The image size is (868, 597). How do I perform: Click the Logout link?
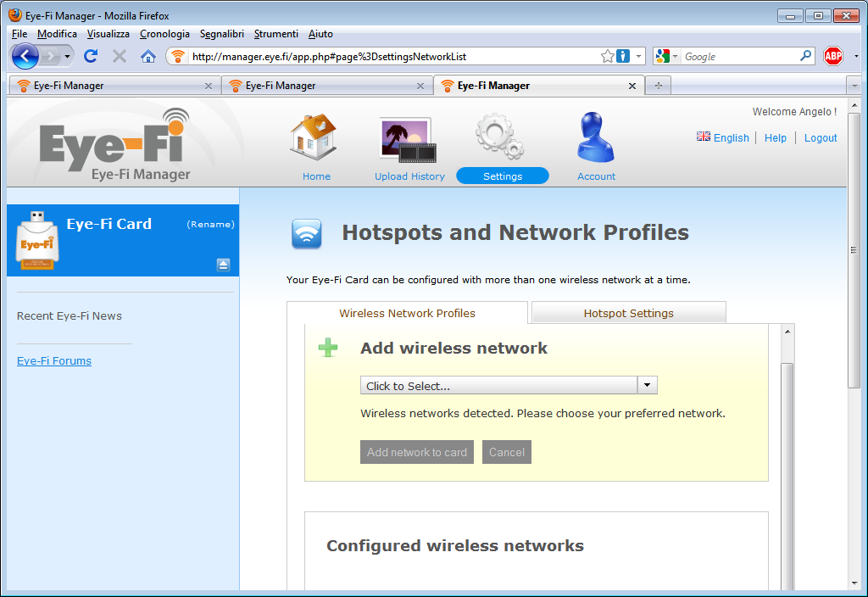pos(821,138)
